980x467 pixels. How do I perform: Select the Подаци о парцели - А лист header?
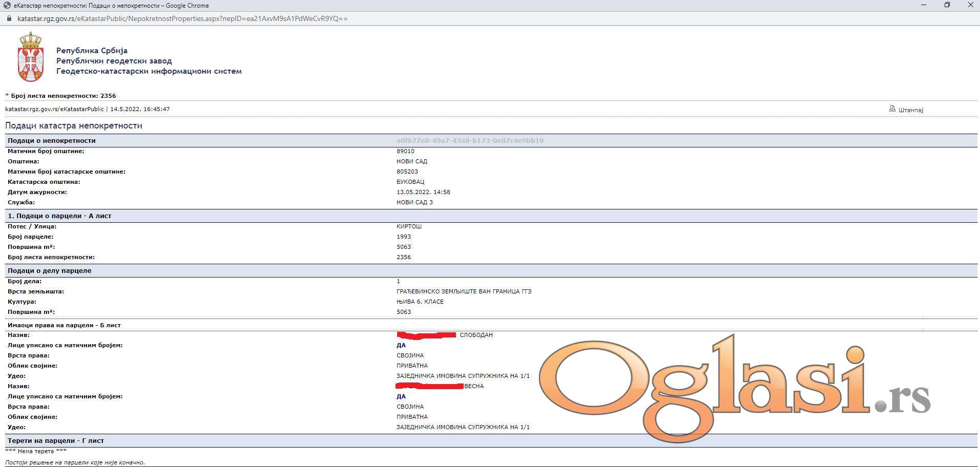[x=59, y=216]
